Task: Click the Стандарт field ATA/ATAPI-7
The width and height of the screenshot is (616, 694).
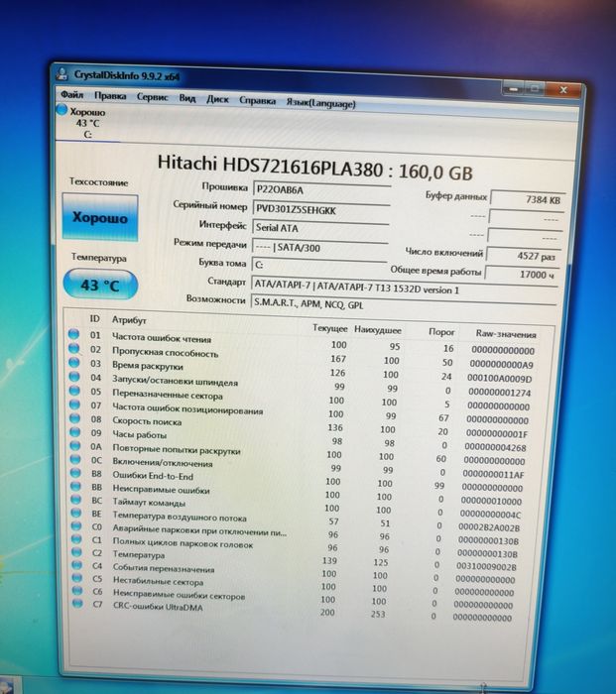Action: [x=404, y=288]
